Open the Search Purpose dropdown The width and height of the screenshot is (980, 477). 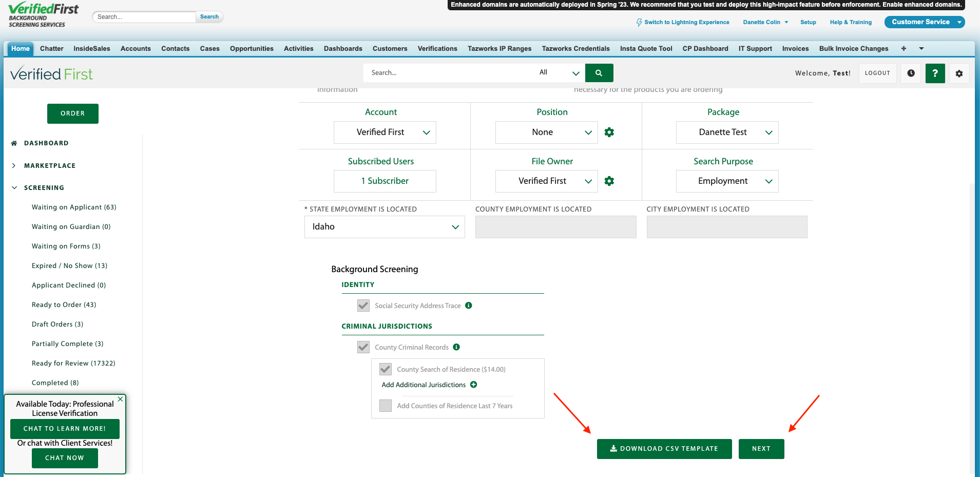(727, 181)
